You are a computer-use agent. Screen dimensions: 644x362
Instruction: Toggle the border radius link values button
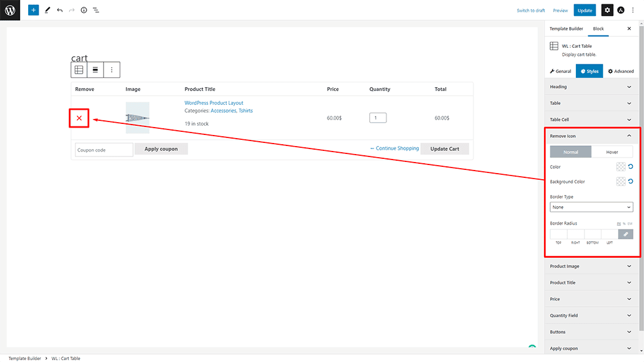click(626, 234)
